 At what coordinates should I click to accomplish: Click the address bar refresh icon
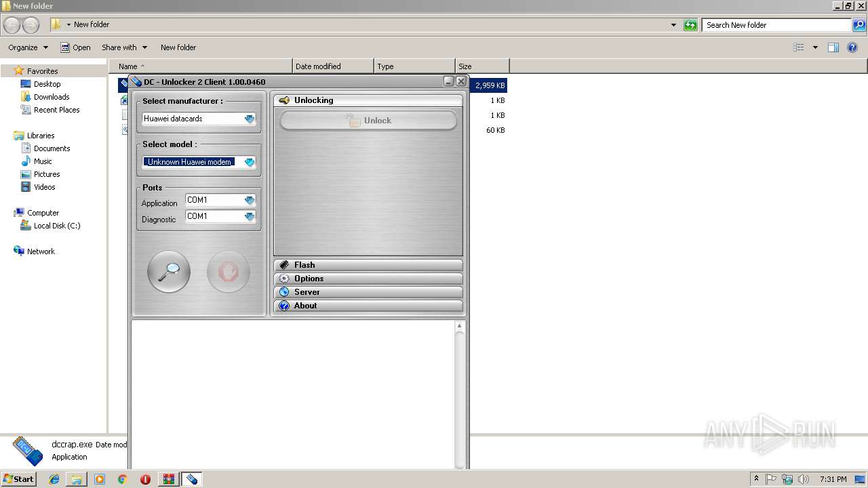coord(690,25)
